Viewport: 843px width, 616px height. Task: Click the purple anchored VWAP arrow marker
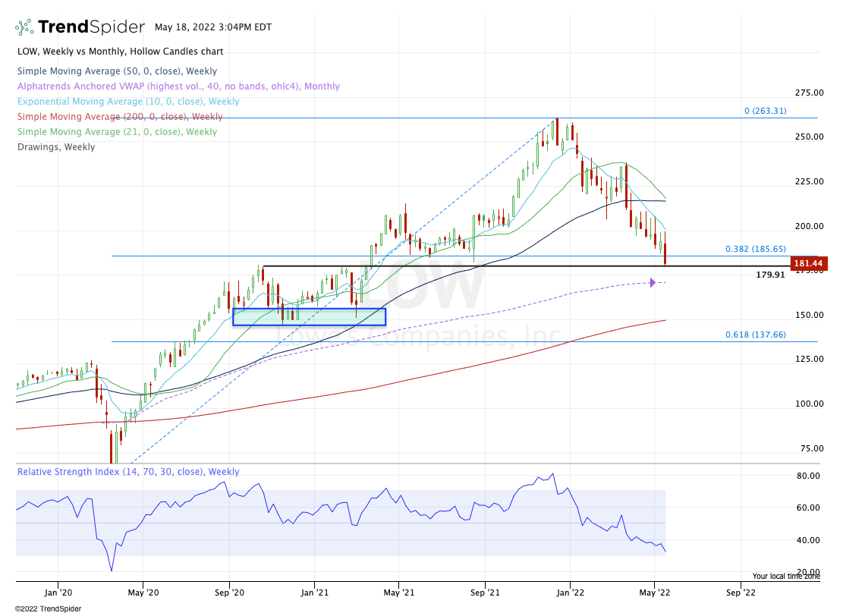(653, 283)
